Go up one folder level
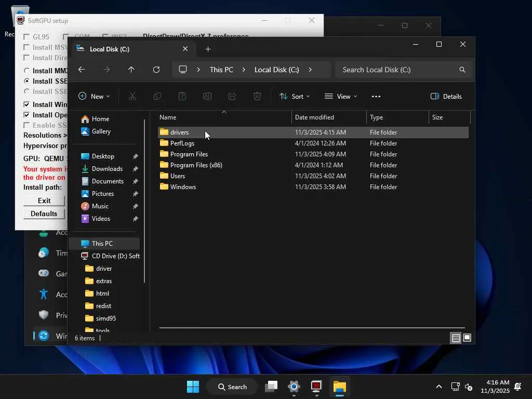The width and height of the screenshot is (532, 399). [x=131, y=70]
